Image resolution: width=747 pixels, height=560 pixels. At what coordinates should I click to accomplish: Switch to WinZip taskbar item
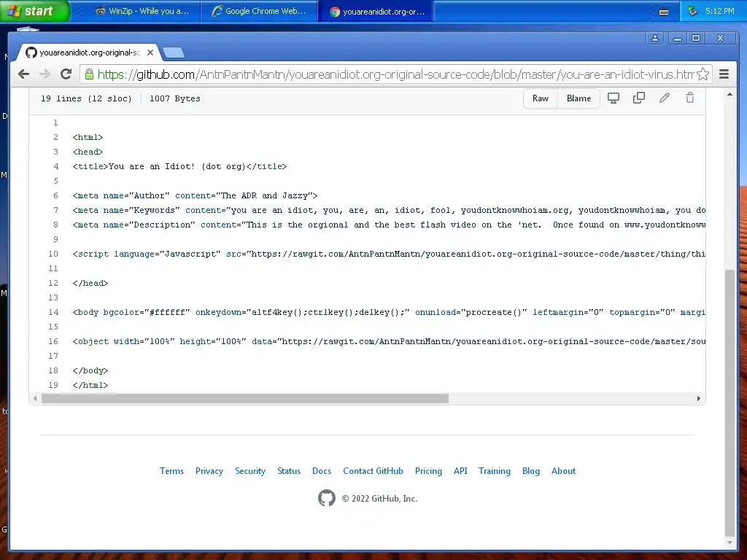(142, 11)
